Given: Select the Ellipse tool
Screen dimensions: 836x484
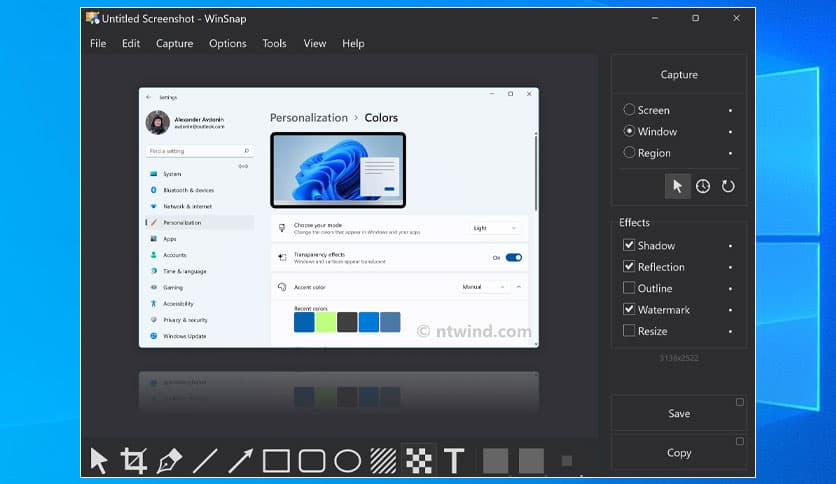Looking at the screenshot, I should click(347, 460).
